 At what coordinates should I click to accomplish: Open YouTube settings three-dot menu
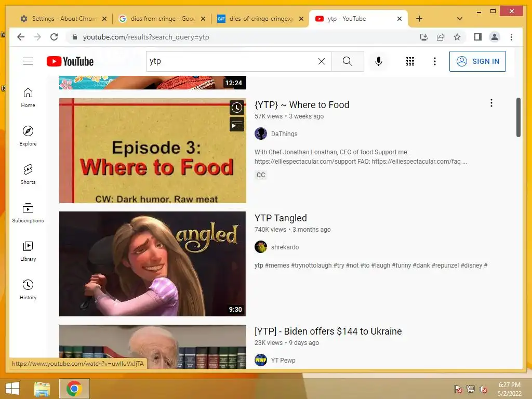tap(435, 61)
